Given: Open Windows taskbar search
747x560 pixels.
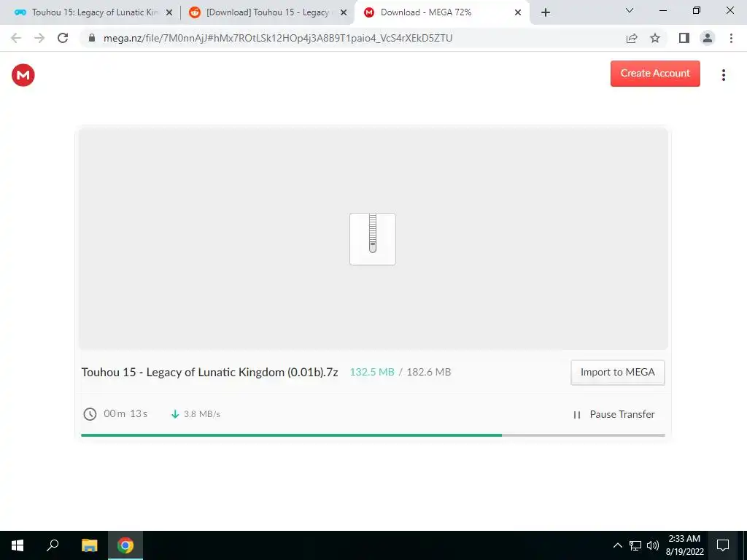Looking at the screenshot, I should [53, 545].
